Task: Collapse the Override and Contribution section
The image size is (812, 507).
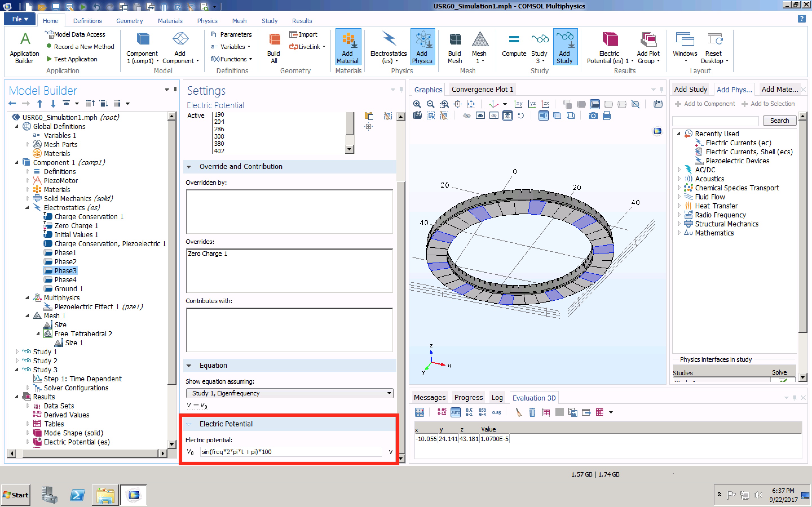Action: [189, 167]
